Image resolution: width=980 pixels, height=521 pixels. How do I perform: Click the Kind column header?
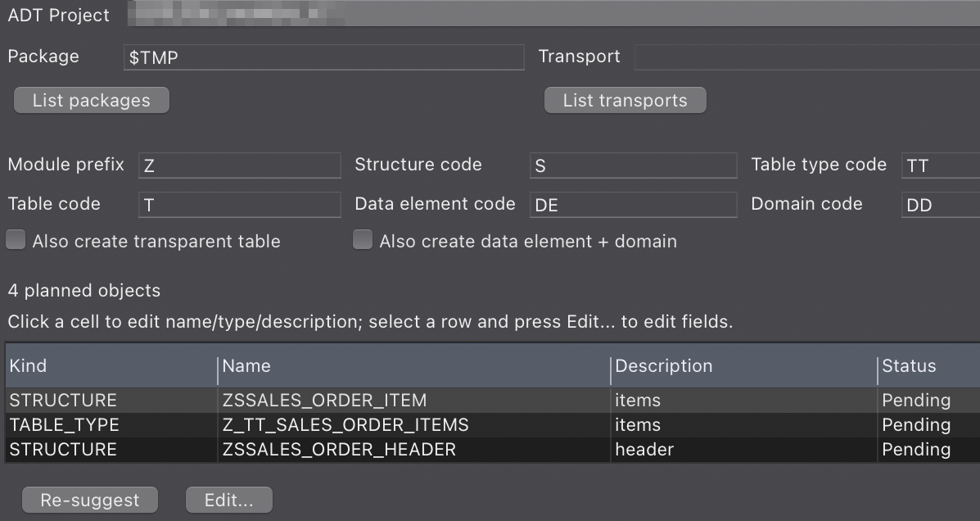coord(111,366)
